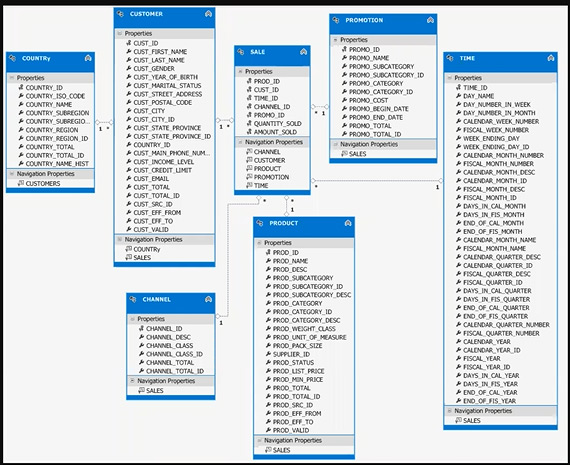Select the association line between COUNTRy and CUSTOMER
Screen dimensions: 570x465
(104, 123)
